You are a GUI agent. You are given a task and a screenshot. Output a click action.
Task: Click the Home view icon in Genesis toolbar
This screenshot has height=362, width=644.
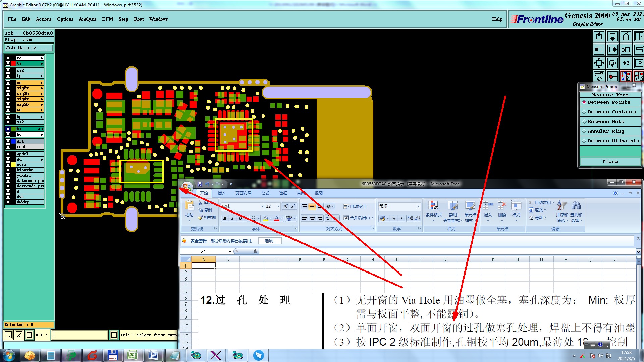(x=626, y=36)
